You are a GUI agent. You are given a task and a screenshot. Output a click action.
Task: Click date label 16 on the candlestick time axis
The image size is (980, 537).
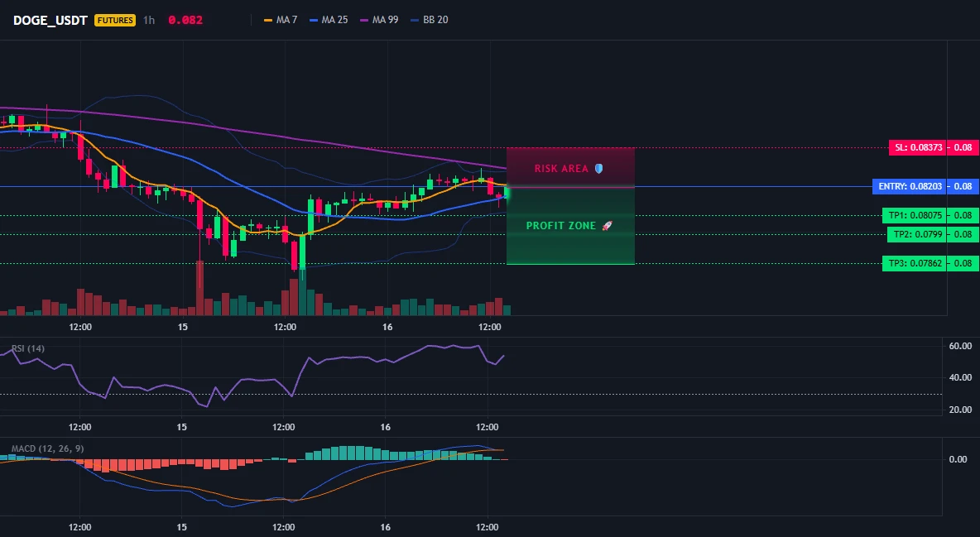[x=387, y=327]
